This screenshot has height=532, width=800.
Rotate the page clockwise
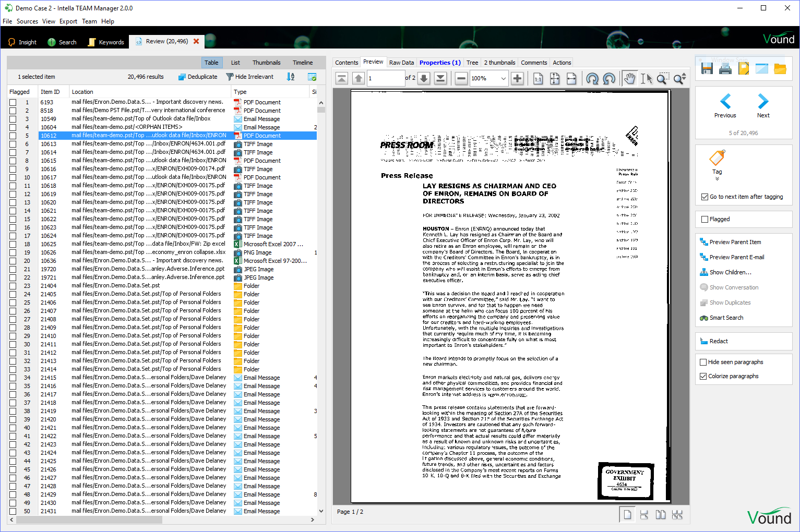click(592, 79)
